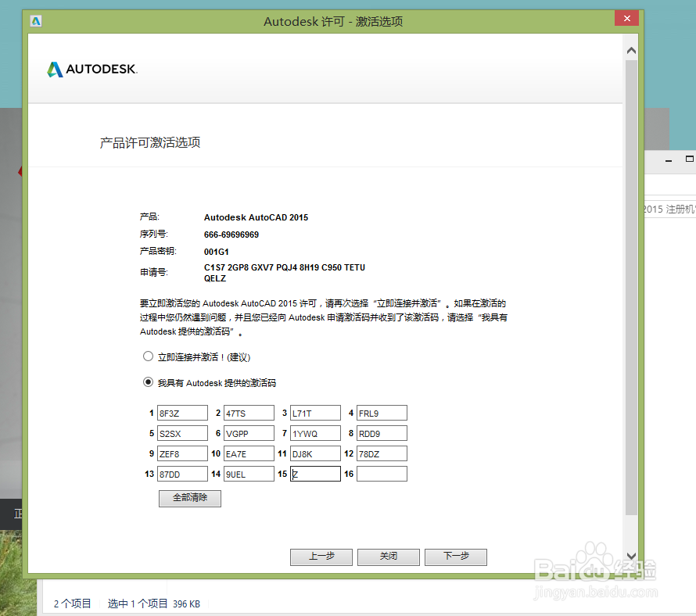
Task: Click the minimize icon of the background window
Action: click(669, 159)
